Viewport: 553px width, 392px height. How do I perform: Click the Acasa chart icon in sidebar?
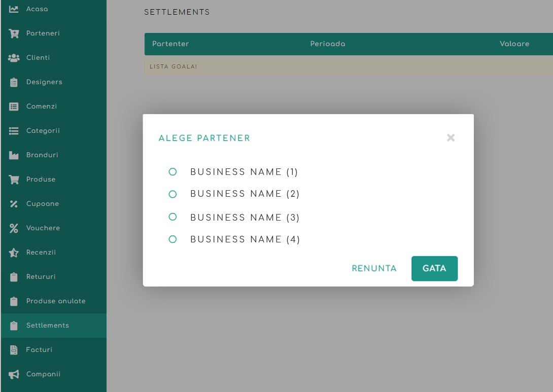[14, 9]
